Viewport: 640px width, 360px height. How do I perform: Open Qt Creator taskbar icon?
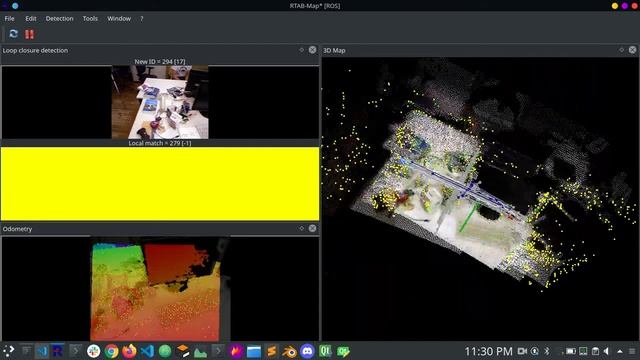[325, 351]
